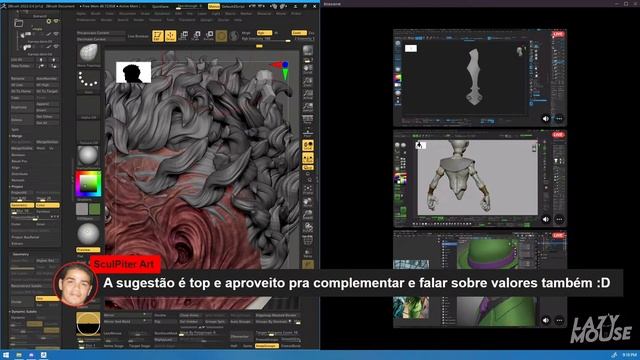This screenshot has width=640, height=360.
Task: Open the Zplugin menu
Action: click(x=206, y=20)
